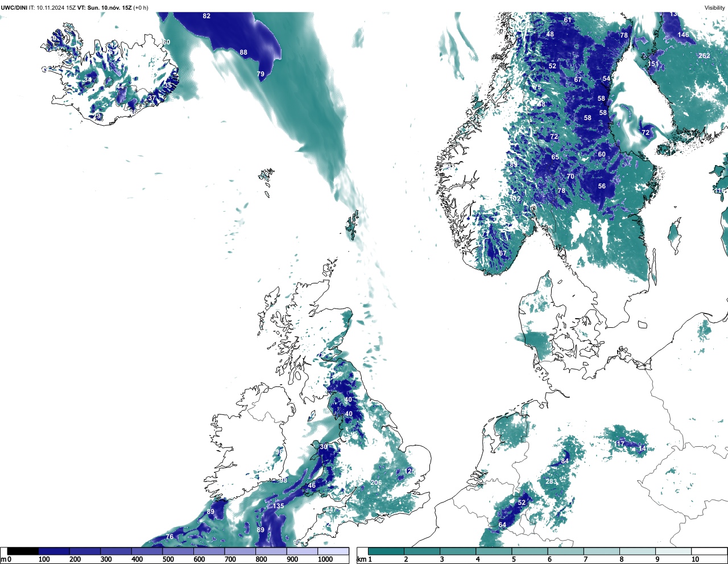This screenshot has height=564, width=728.
Task: Click the 900–1000 m legend color swatch
Action: coord(302,551)
